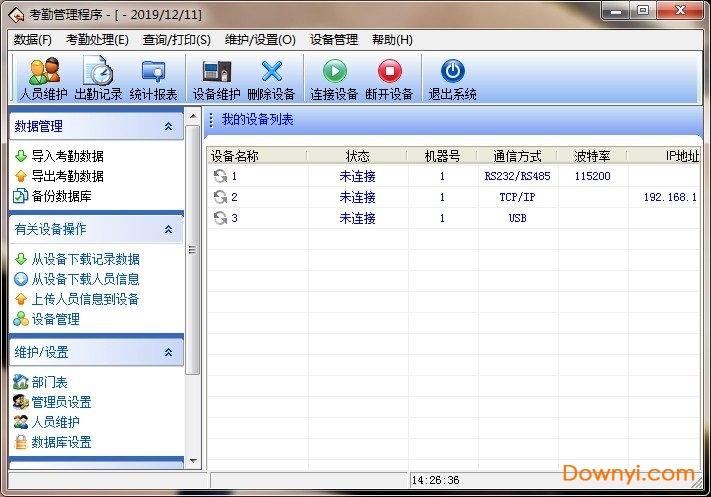Collapse the 有关设备操作 section

coord(168,229)
